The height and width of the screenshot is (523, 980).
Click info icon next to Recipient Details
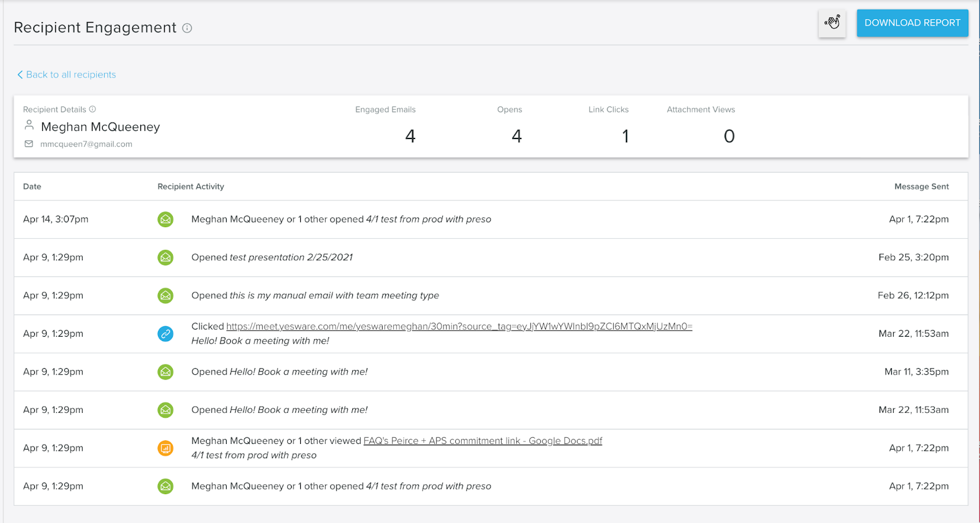92,110
